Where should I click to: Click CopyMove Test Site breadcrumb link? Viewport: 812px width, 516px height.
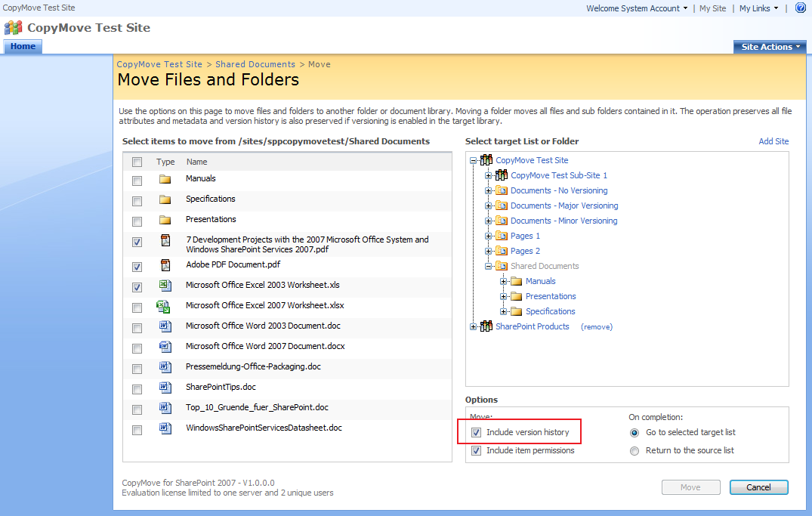[x=159, y=64]
